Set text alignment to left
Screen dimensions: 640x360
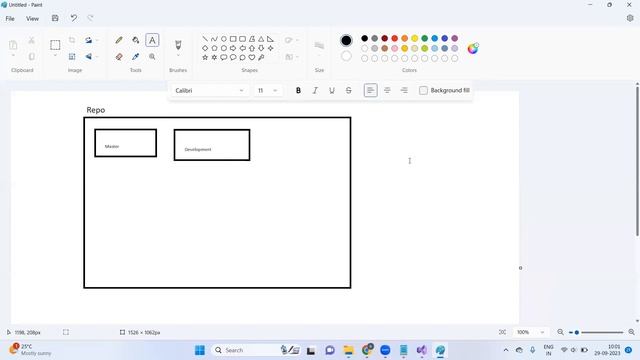[371, 91]
